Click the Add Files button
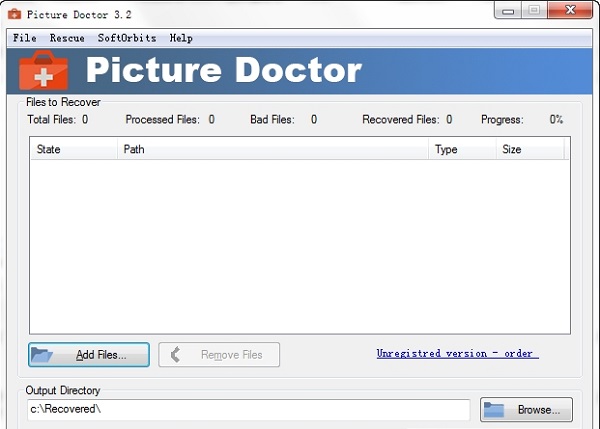The image size is (600, 429). pyautogui.click(x=89, y=355)
